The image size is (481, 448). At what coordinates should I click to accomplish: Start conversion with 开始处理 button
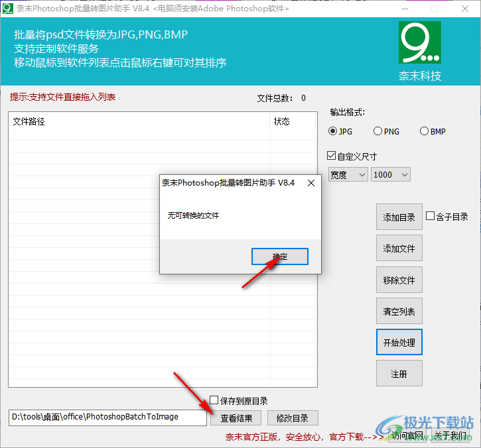(399, 342)
